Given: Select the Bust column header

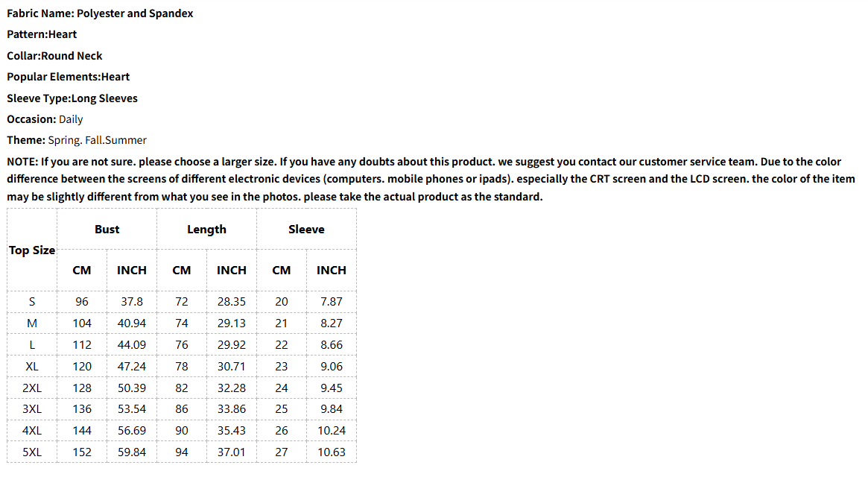Looking at the screenshot, I should tap(107, 230).
